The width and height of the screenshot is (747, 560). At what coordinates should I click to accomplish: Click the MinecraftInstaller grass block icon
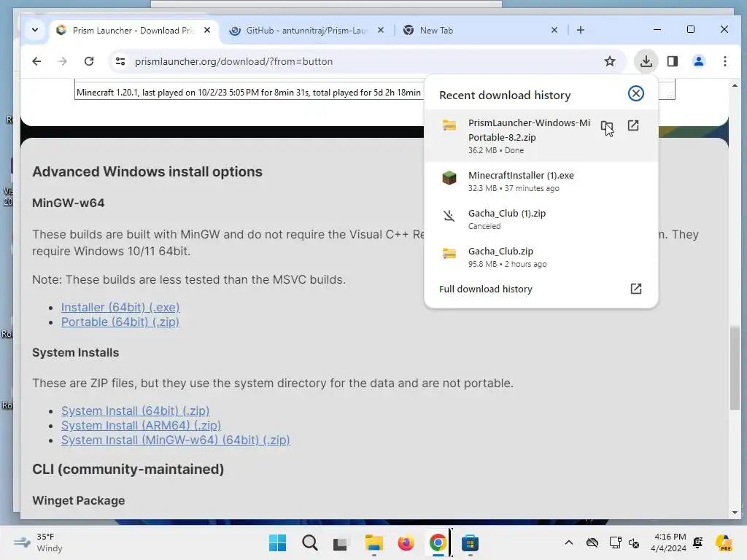pyautogui.click(x=449, y=178)
